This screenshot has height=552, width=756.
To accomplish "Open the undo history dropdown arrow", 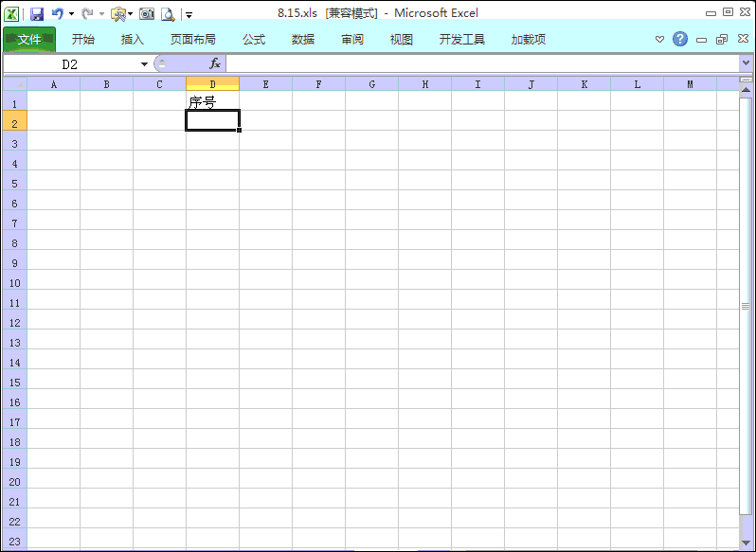I will click(71, 14).
